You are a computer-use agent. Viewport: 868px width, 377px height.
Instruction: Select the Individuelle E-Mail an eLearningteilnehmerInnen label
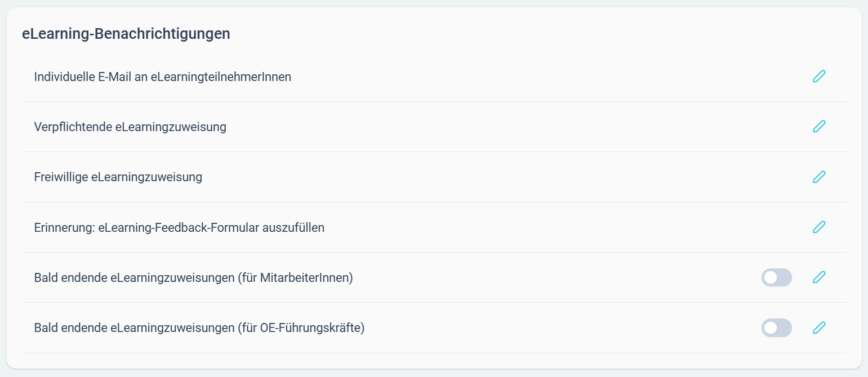[163, 77]
